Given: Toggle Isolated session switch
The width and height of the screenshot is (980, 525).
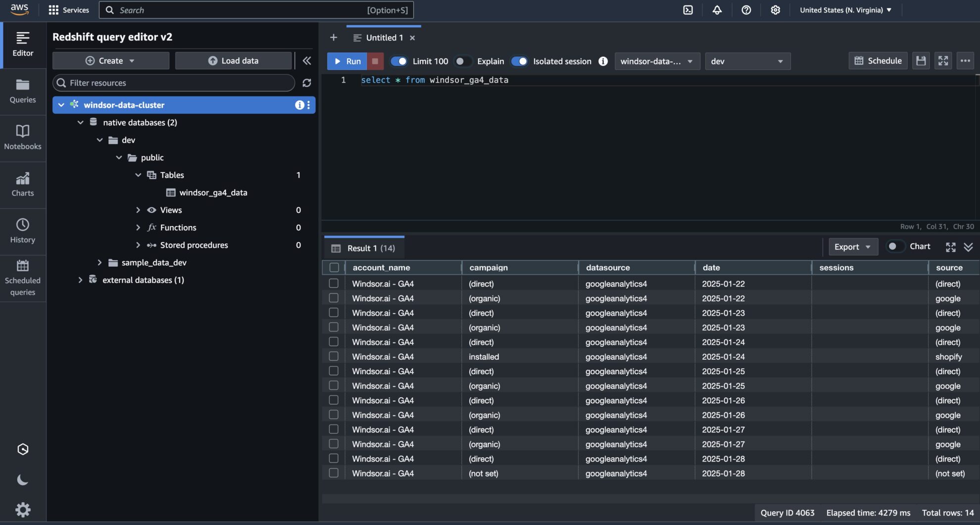Looking at the screenshot, I should click(x=519, y=61).
